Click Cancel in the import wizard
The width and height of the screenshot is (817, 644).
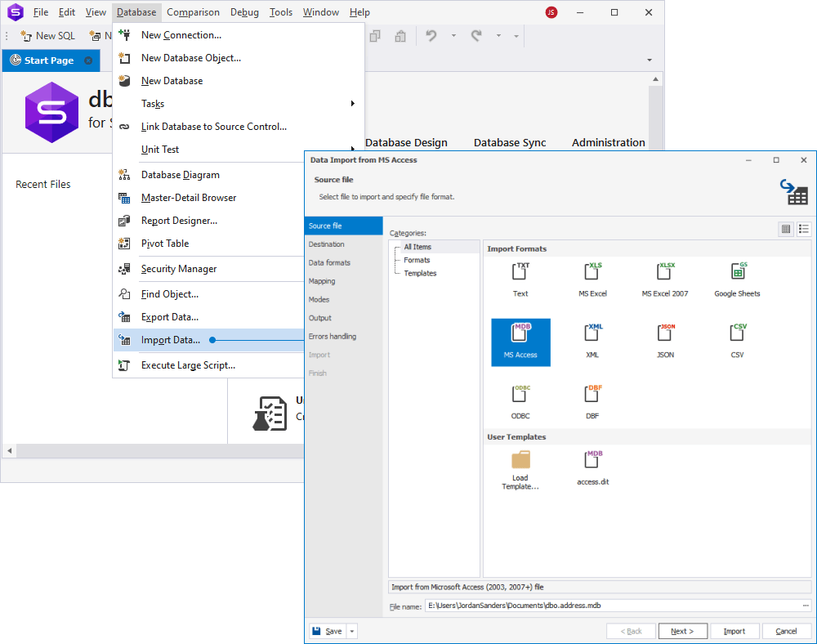(x=786, y=631)
